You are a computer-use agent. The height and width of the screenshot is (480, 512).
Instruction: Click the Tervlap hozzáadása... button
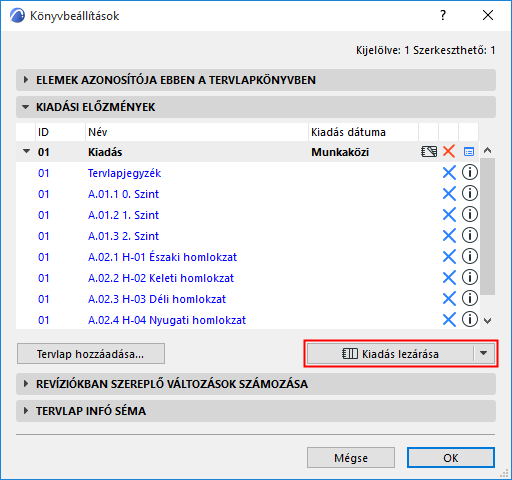point(91,354)
